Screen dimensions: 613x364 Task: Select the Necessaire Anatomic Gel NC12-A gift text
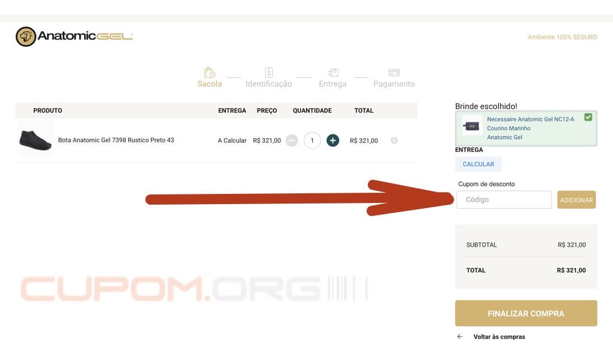(530, 120)
